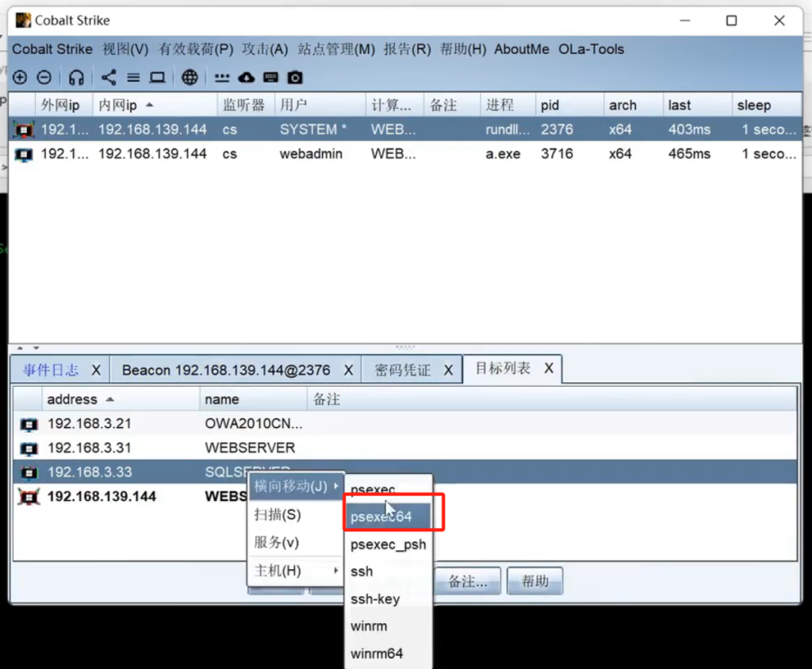This screenshot has width=812, height=669.
Task: Click host icon for 192.168.139.144 target
Action: 29,496
